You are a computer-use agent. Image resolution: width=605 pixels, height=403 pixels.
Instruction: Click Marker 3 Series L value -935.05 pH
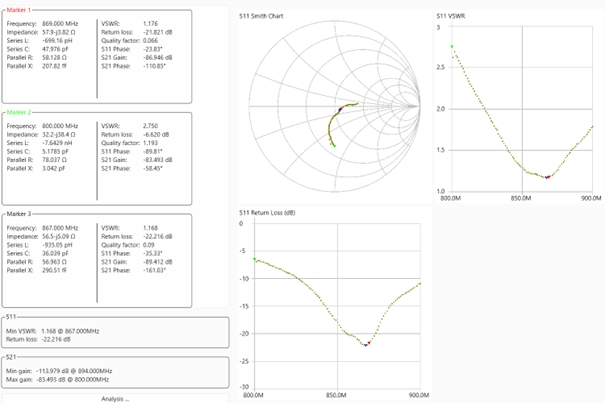57,245
